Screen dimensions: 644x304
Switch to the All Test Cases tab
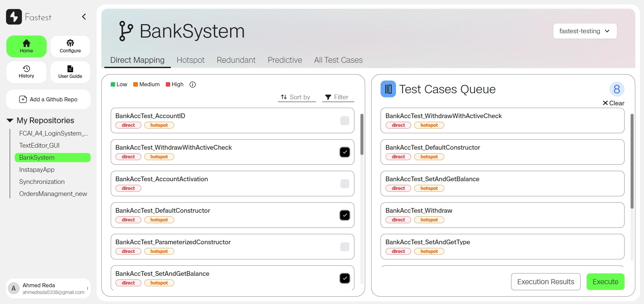tap(338, 60)
